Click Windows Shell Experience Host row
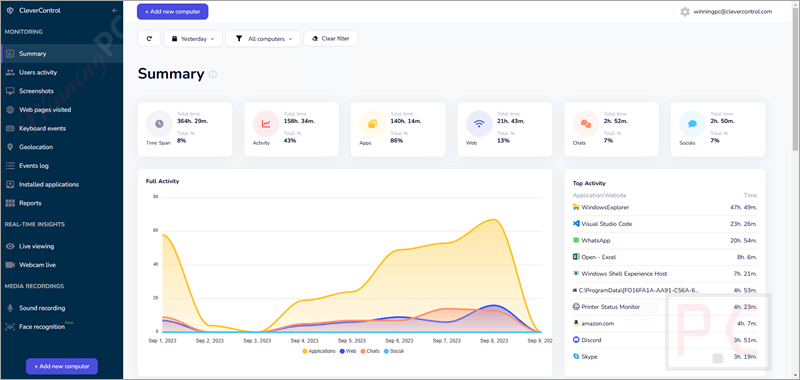The image size is (800, 380). coord(665,274)
